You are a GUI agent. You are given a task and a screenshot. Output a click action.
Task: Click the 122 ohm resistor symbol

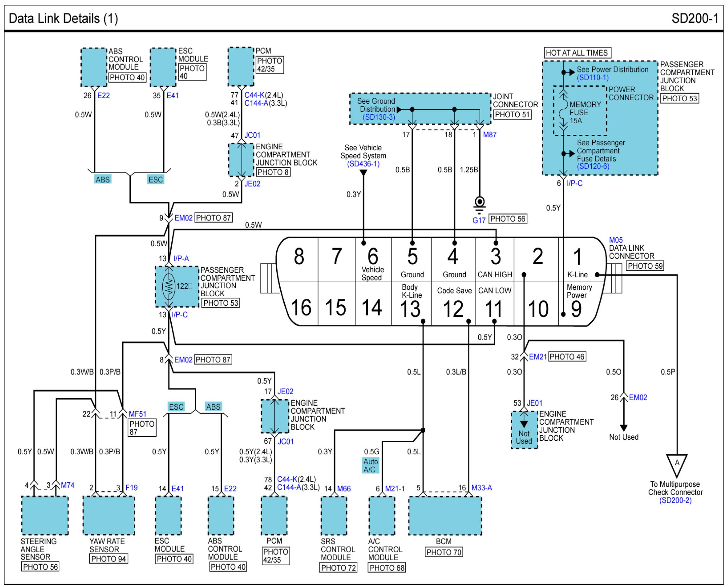tap(169, 286)
